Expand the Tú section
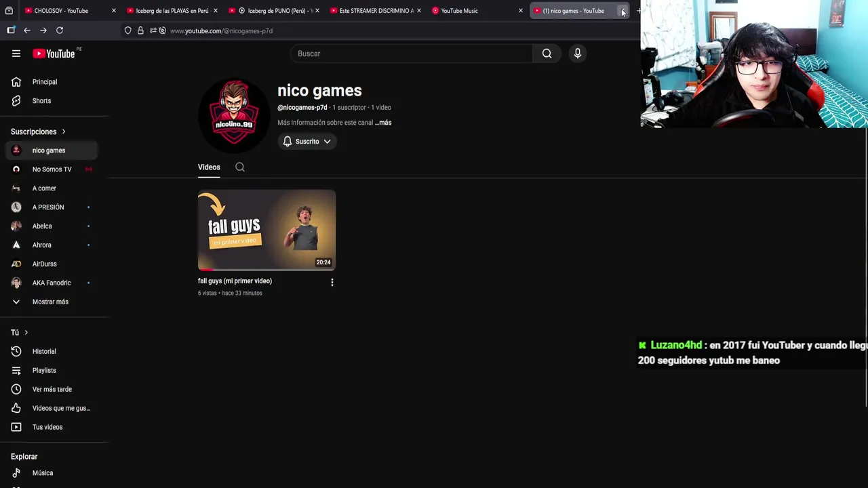This screenshot has height=488, width=868. pyautogui.click(x=20, y=333)
